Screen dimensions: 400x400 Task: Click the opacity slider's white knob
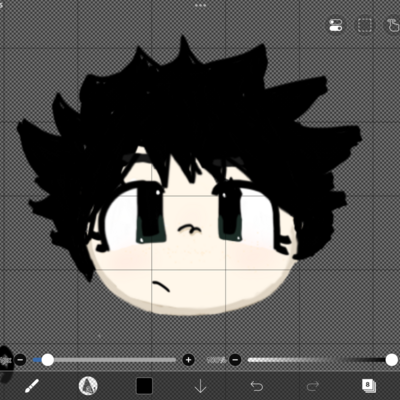[x=391, y=360]
